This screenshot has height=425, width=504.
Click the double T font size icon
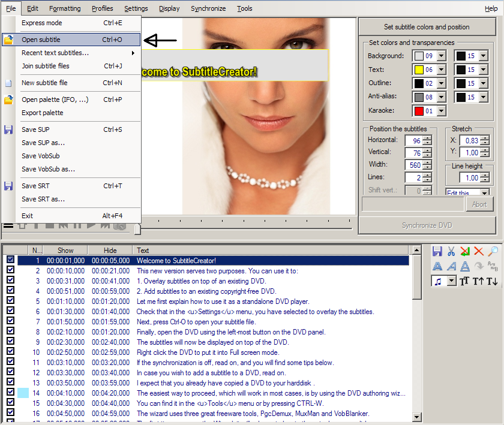[464, 281]
